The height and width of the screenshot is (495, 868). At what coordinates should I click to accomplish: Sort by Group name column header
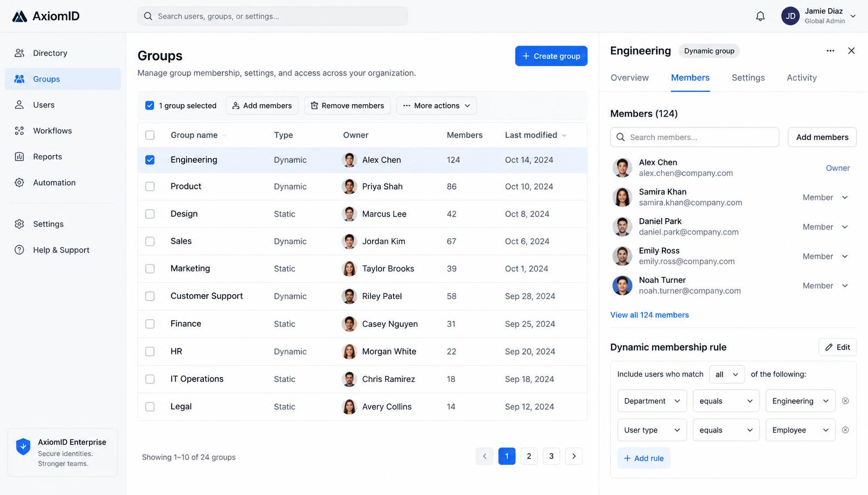[x=199, y=135]
